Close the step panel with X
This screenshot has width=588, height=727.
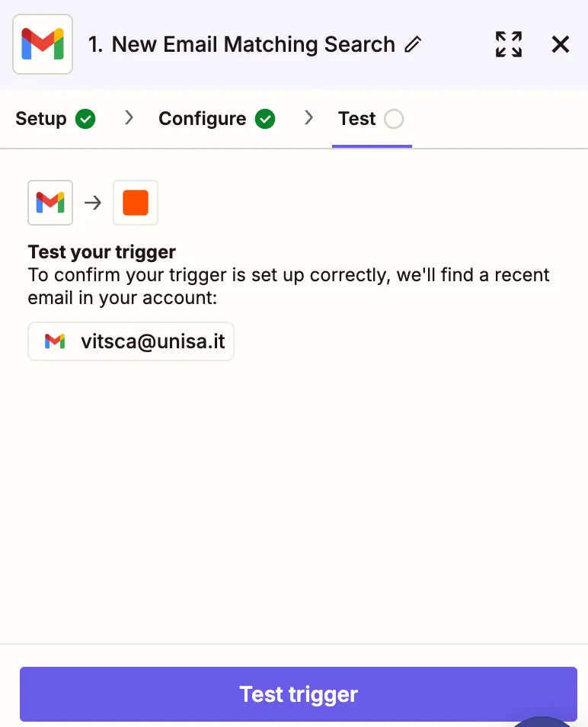coord(560,44)
